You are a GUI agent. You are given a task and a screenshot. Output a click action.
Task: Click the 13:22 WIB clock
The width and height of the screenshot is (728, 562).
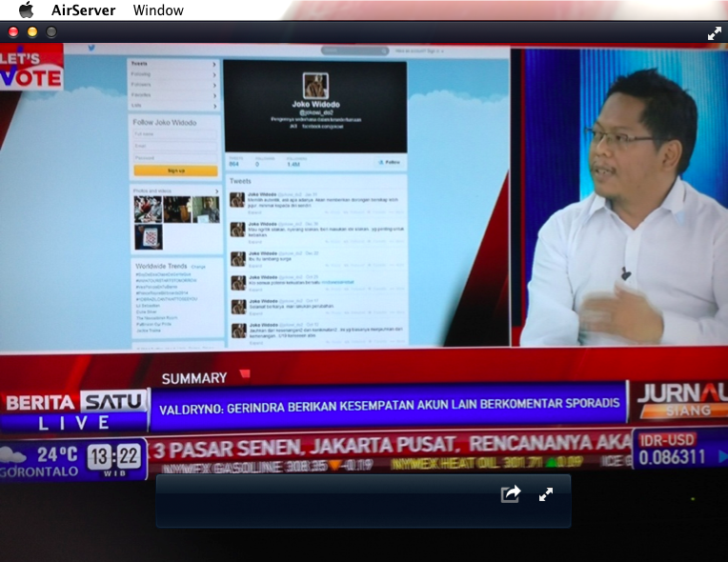[x=114, y=458]
